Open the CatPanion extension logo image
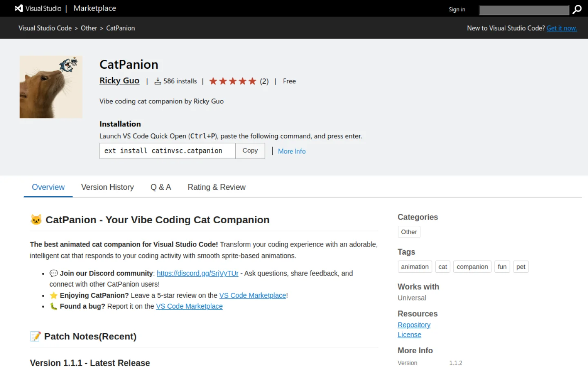588x368 pixels. tap(51, 87)
